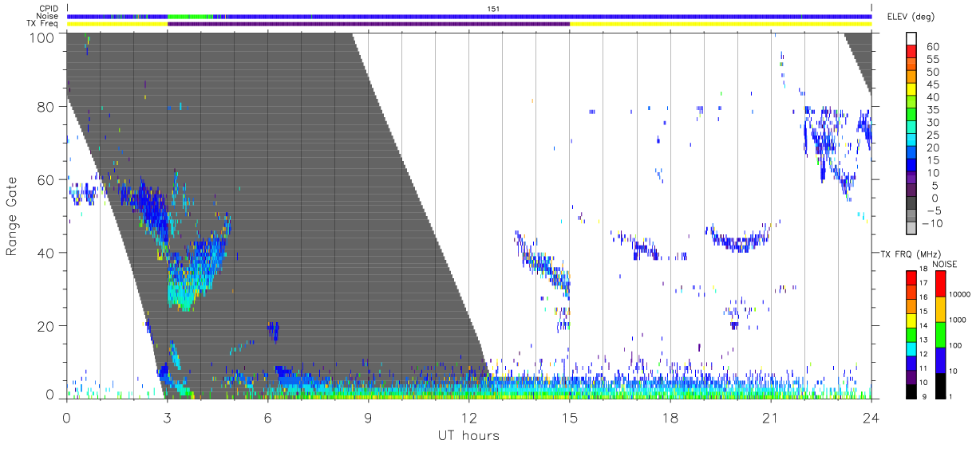Click the Noise label beside the top bar
This screenshot has height=452, width=980.
pos(48,16)
